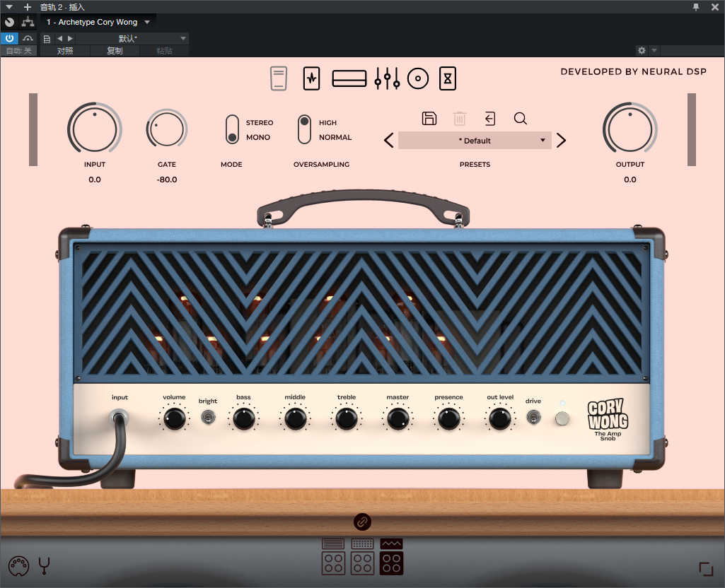Open the tuner fork icon
725x588 pixels.
(45, 566)
